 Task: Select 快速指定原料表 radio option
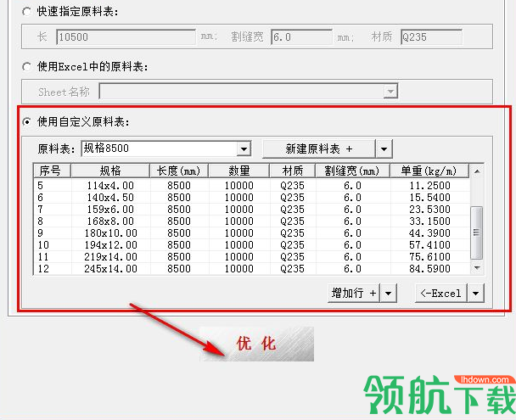[26, 12]
